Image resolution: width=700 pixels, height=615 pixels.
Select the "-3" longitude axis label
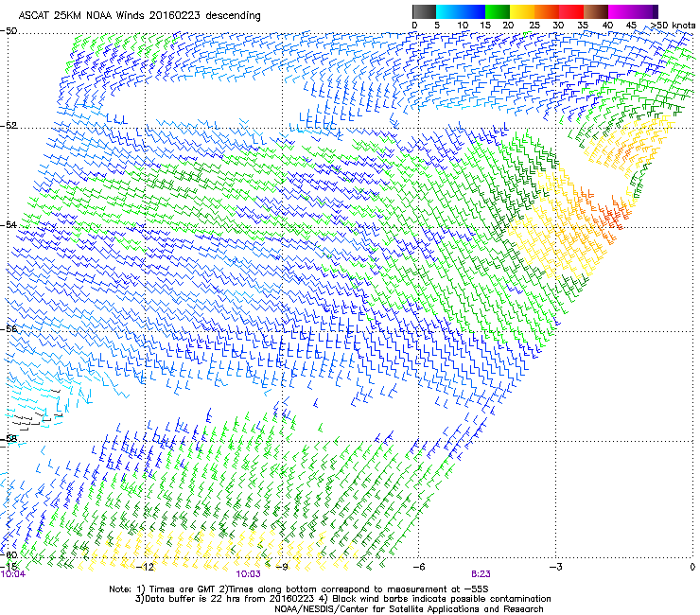(x=555, y=567)
